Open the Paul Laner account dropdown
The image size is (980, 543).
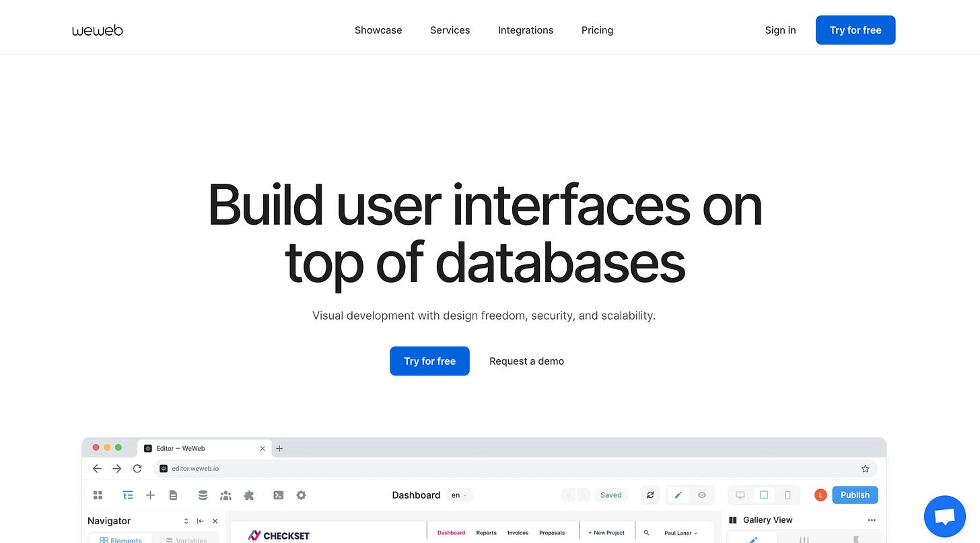click(679, 532)
